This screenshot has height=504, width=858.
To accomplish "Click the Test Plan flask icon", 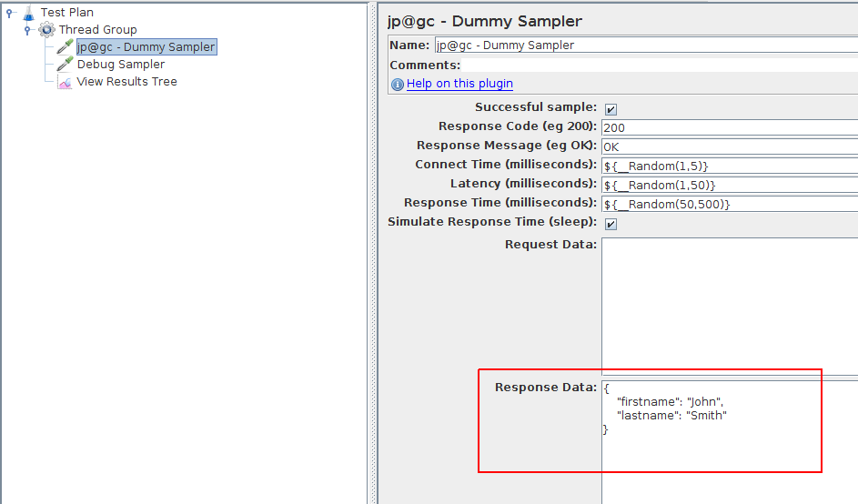I will pyautogui.click(x=28, y=13).
